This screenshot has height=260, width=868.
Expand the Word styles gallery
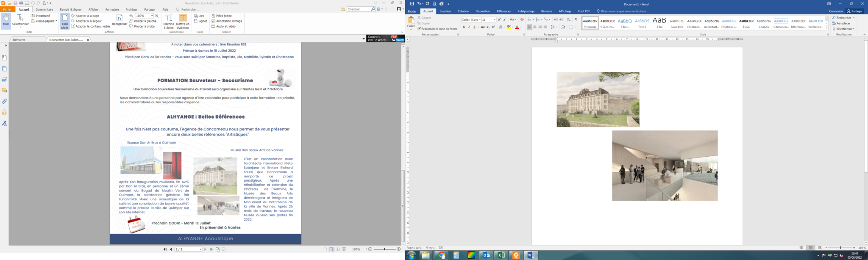(x=826, y=28)
